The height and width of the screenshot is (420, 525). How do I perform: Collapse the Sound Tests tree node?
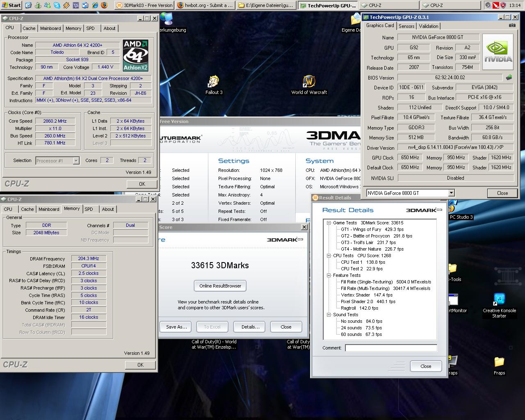click(329, 315)
